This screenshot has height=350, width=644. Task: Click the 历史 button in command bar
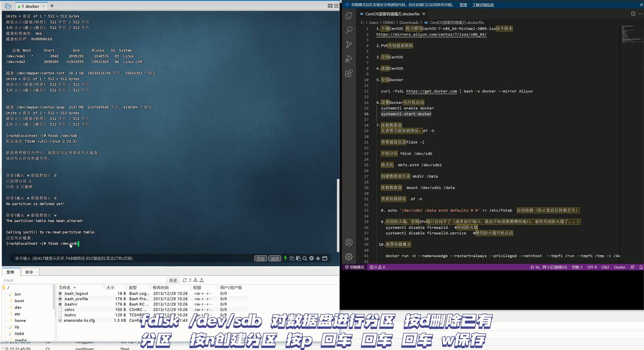point(261,258)
